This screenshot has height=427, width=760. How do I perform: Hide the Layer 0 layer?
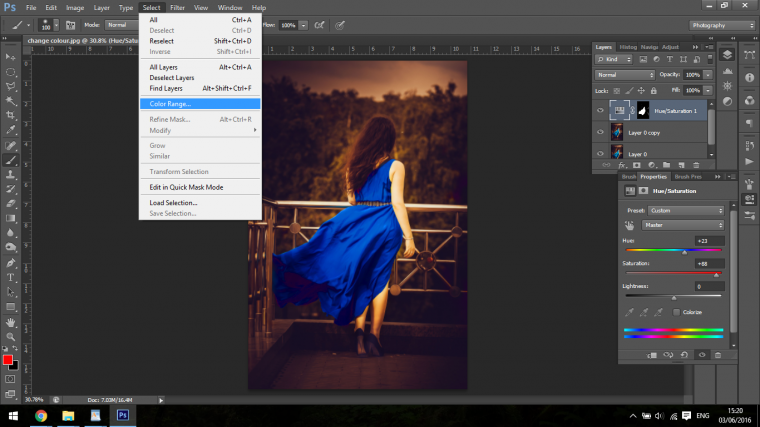coord(600,153)
